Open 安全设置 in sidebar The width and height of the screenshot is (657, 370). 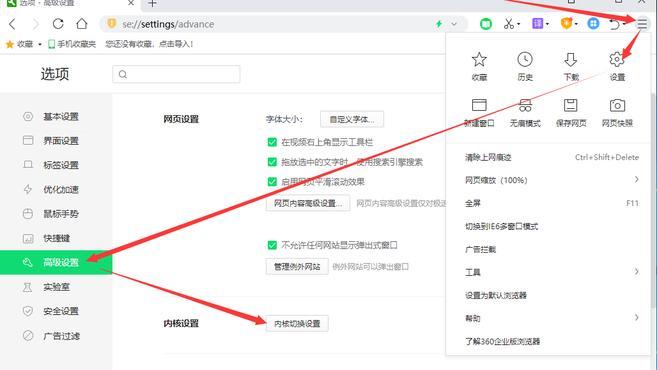tap(56, 311)
